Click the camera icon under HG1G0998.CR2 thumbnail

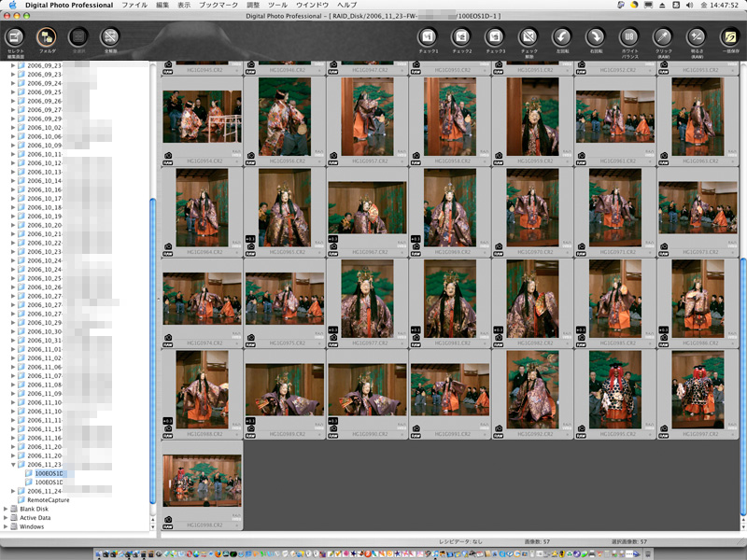[x=168, y=520]
